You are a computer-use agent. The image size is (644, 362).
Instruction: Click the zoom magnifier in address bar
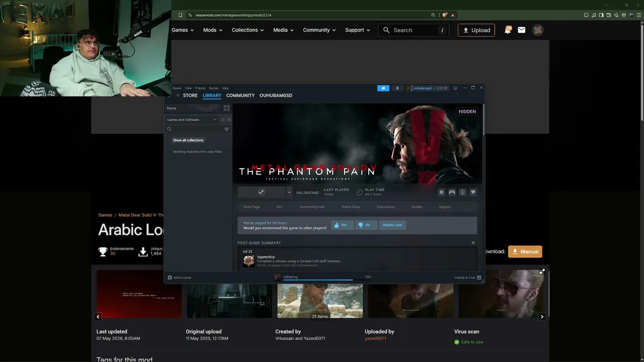(x=433, y=15)
